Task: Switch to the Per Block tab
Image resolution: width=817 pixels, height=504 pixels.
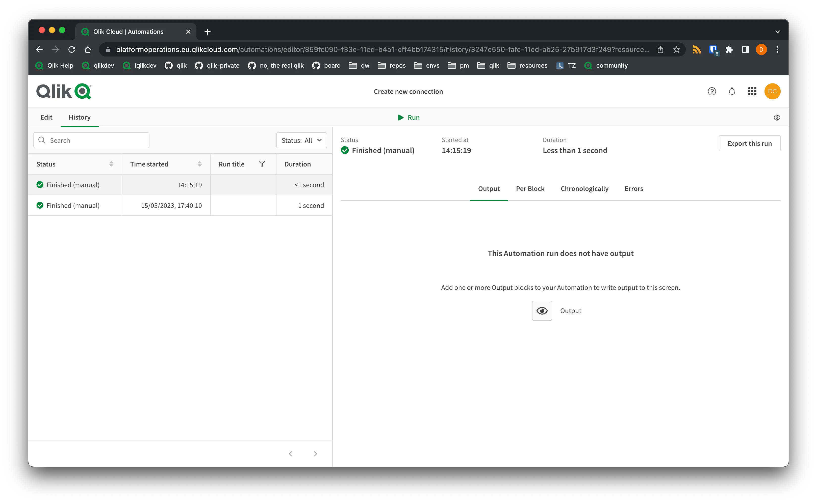Action: [x=530, y=188]
